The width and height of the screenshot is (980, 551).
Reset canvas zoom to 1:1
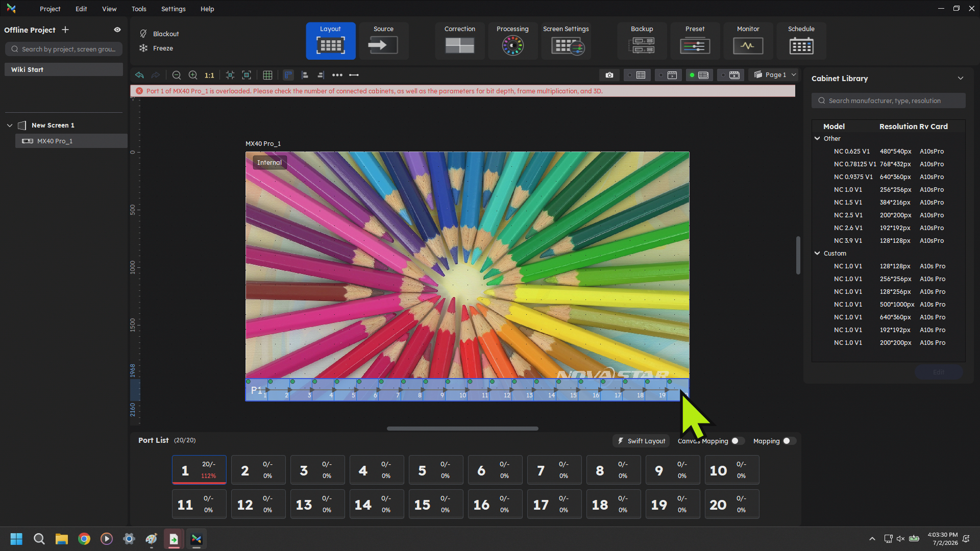click(209, 75)
